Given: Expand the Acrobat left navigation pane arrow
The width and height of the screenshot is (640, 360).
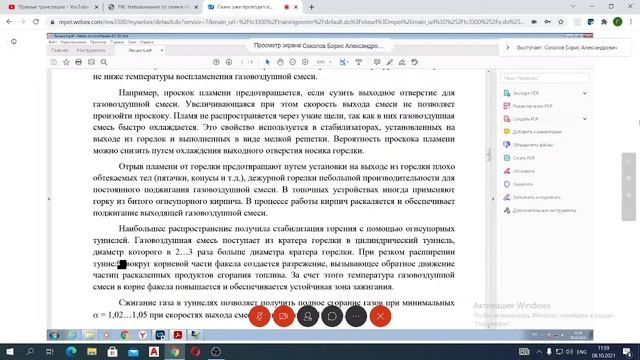Looking at the screenshot, I should pyautogui.click(x=49, y=199).
